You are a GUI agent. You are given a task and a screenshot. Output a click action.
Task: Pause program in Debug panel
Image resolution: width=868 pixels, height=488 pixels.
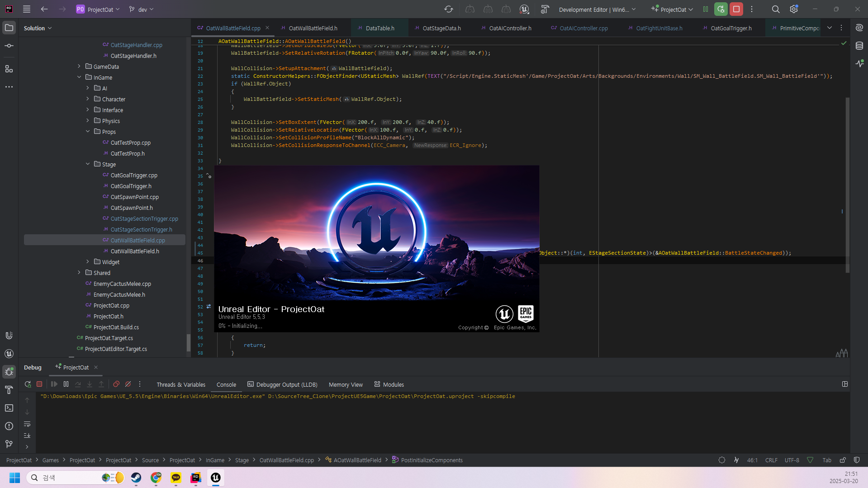(66, 384)
